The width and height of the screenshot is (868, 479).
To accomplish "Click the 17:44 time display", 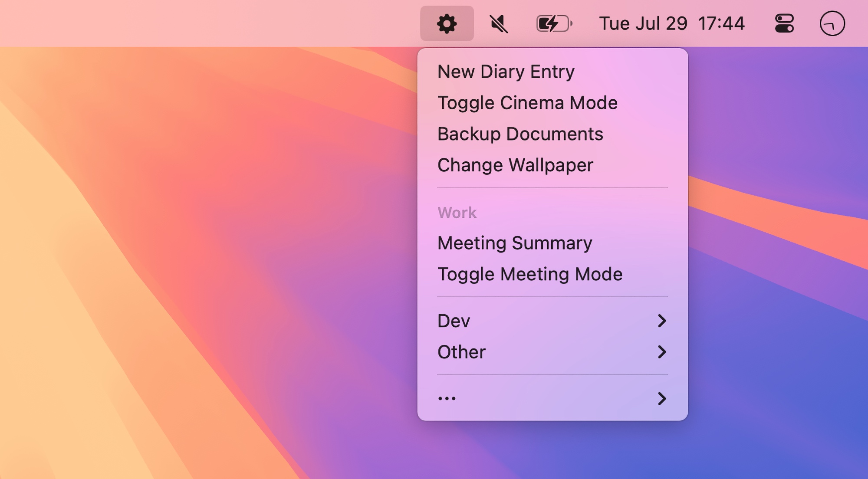I will [x=721, y=23].
